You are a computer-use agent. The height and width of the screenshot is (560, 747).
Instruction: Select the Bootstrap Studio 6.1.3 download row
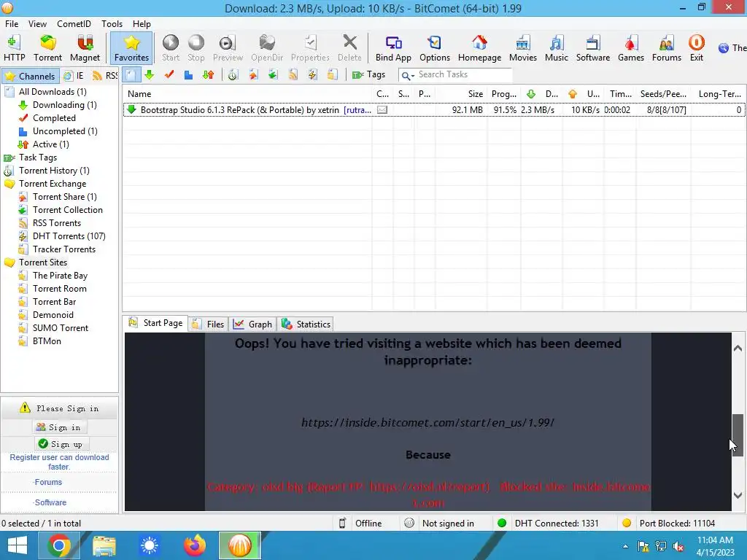coord(433,110)
